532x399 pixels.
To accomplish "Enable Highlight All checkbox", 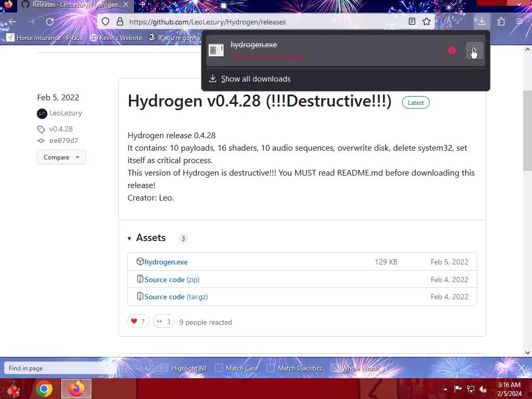I will [x=164, y=368].
